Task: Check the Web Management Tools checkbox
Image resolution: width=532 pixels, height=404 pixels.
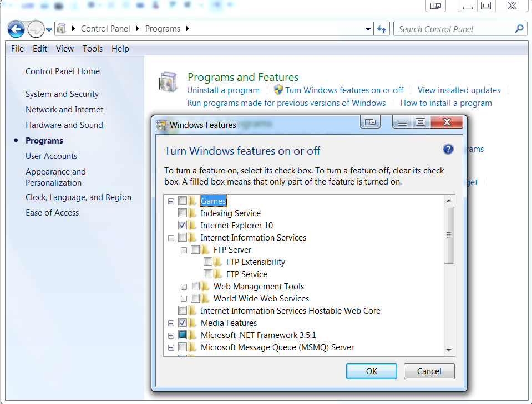Action: coord(195,286)
